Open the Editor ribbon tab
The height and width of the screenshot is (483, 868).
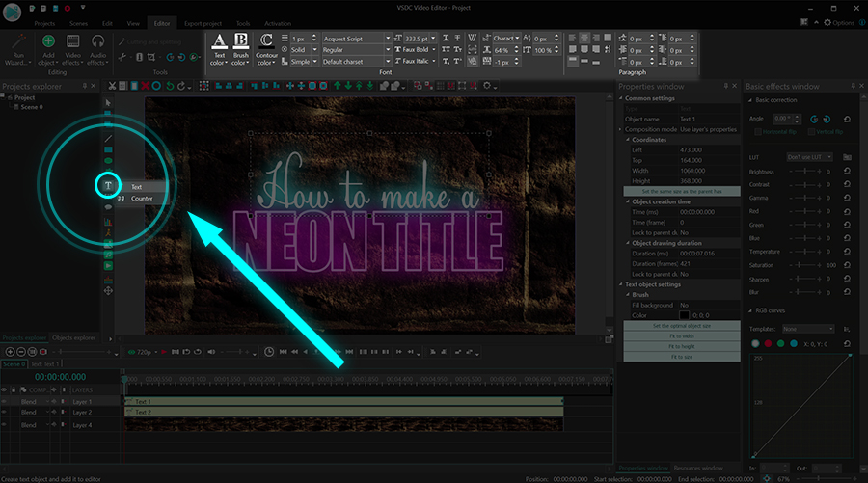pyautogui.click(x=162, y=23)
